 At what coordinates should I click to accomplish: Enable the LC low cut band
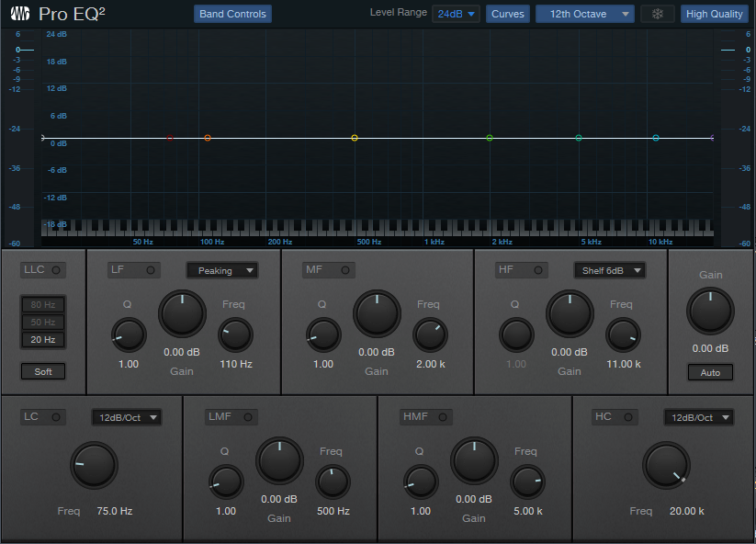pyautogui.click(x=43, y=417)
